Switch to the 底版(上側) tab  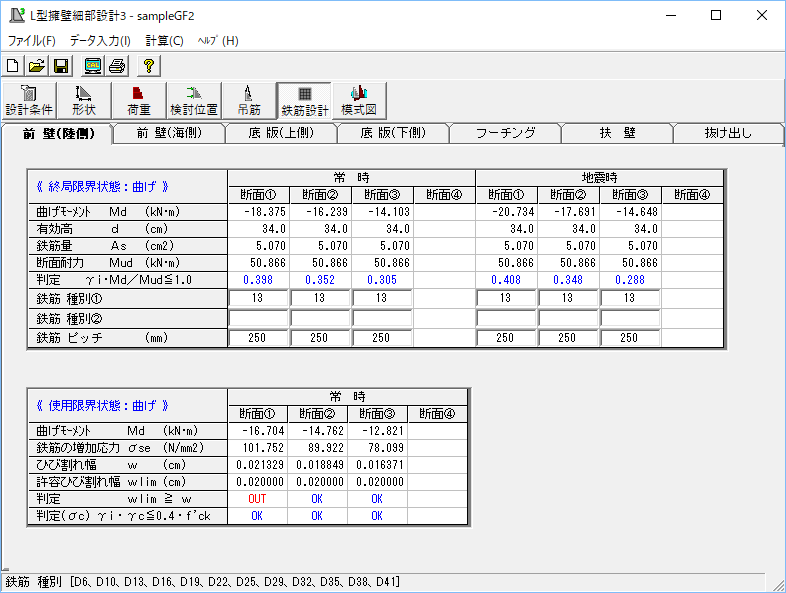[281, 133]
